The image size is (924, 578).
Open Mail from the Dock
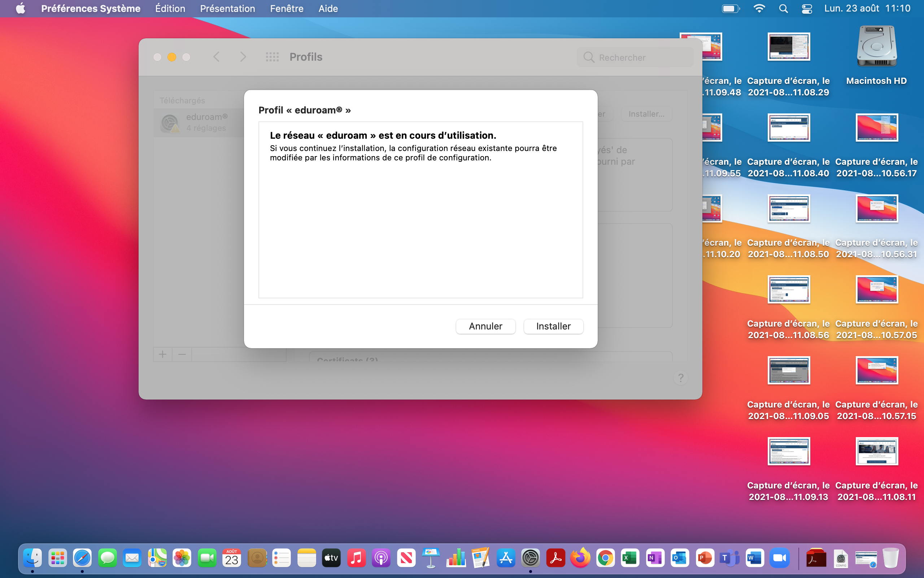(x=132, y=558)
